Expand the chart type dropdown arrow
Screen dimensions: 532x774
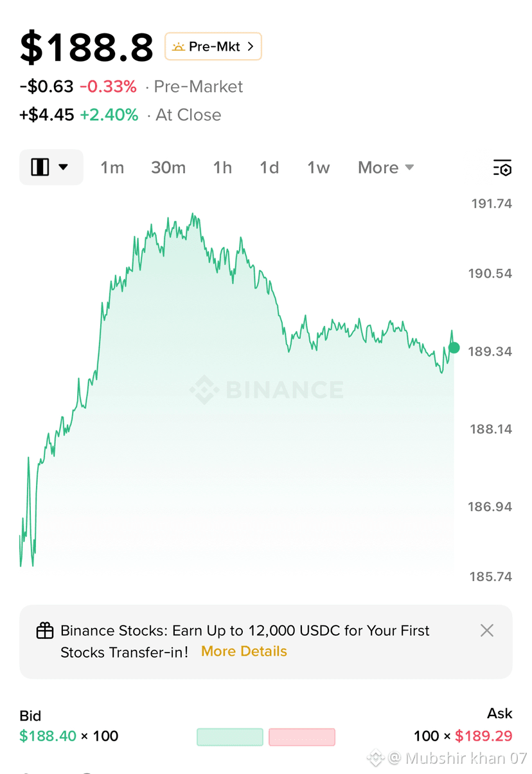(63, 167)
